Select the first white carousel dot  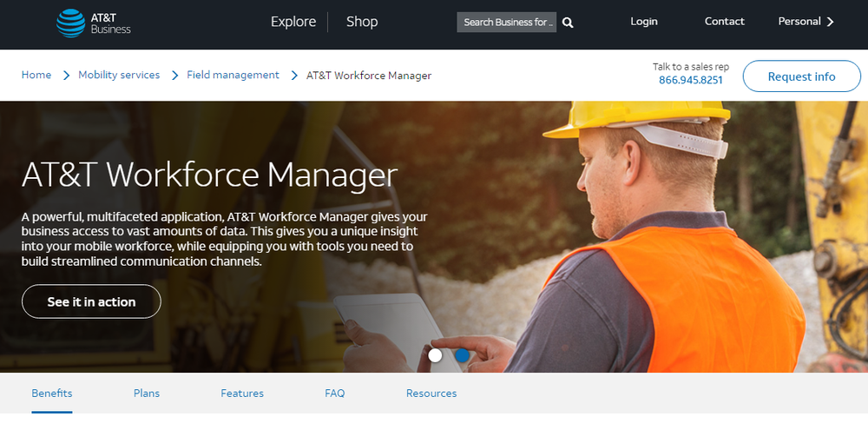pos(435,355)
